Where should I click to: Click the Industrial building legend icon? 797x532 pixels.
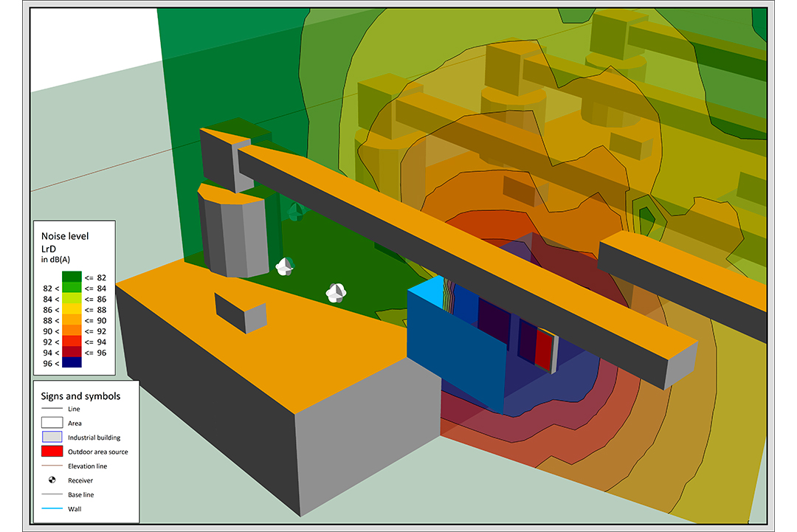pos(52,438)
